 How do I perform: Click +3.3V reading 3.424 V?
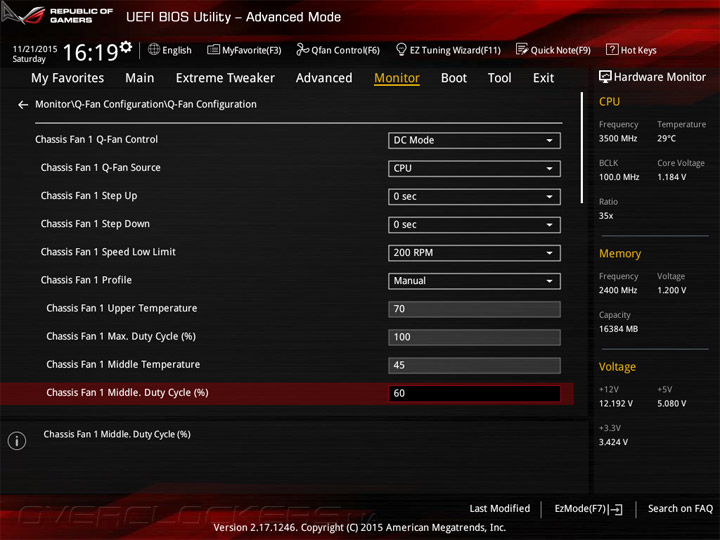tap(613, 442)
